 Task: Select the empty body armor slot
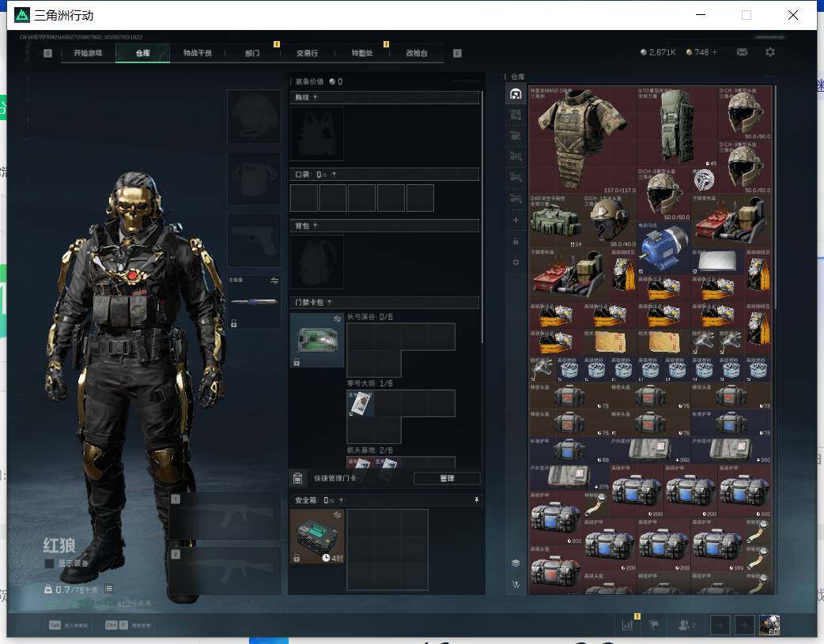(254, 179)
